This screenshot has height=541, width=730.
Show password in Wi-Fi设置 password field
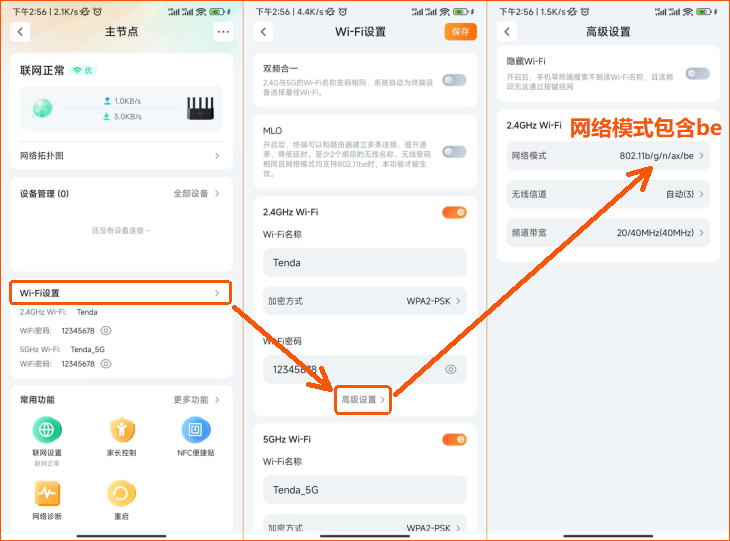click(450, 370)
